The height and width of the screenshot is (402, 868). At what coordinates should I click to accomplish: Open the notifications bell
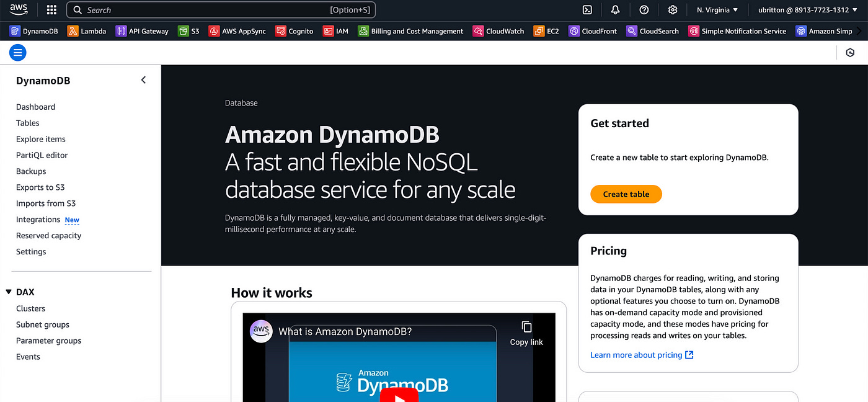pyautogui.click(x=615, y=9)
